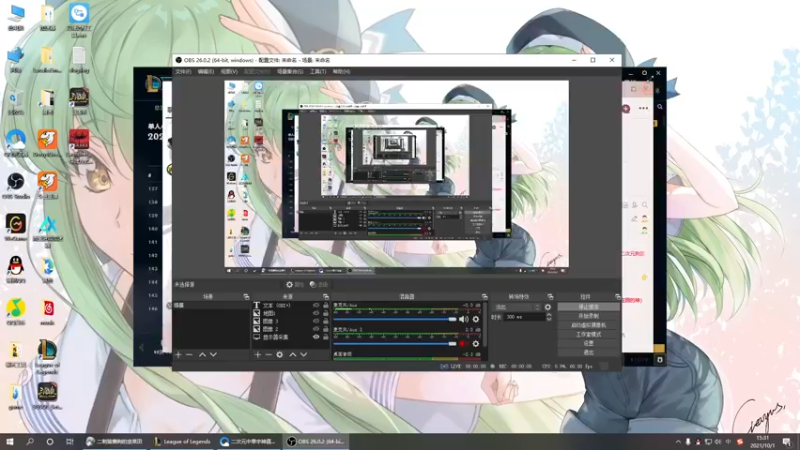Remove the selected source with minus icon
The image size is (800, 450).
tap(268, 354)
